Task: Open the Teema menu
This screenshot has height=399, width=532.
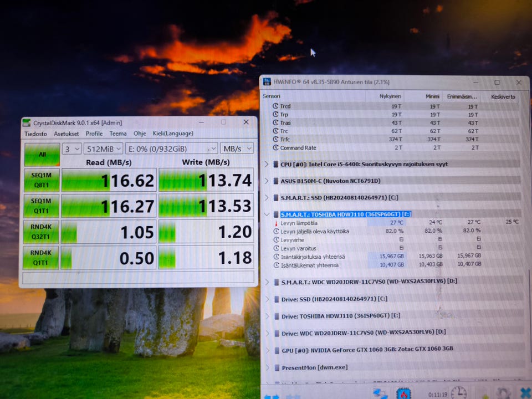Action: point(118,134)
